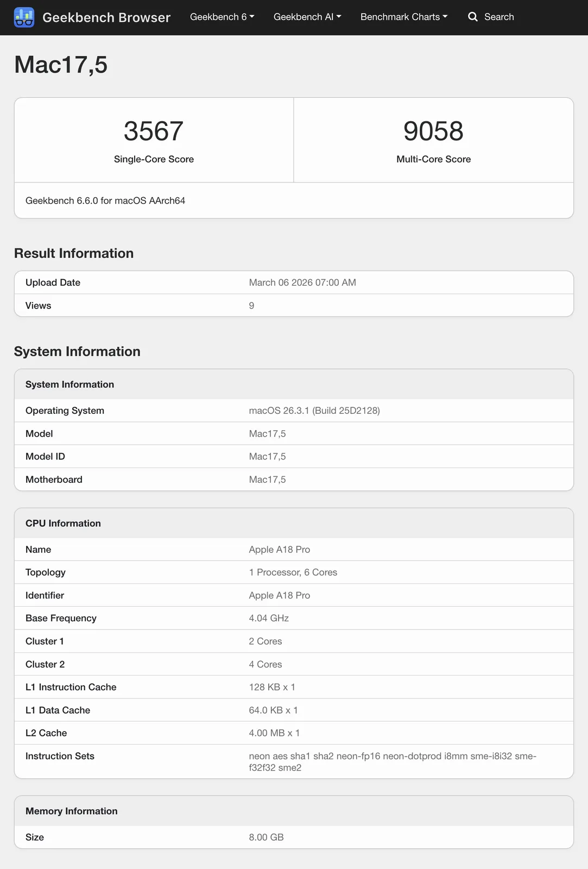
Task: Open the Benchmark Charts dropdown
Action: pyautogui.click(x=404, y=17)
